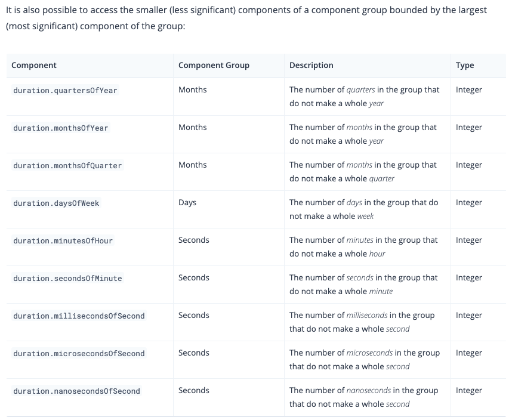The height and width of the screenshot is (420, 512).
Task: Click the duration.secondsOfMinute code entry
Action: pos(67,278)
